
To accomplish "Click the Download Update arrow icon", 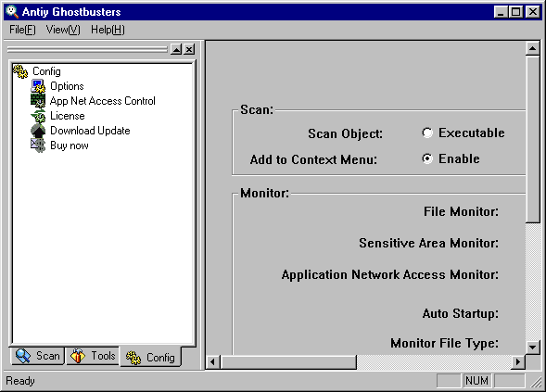I will (x=38, y=131).
